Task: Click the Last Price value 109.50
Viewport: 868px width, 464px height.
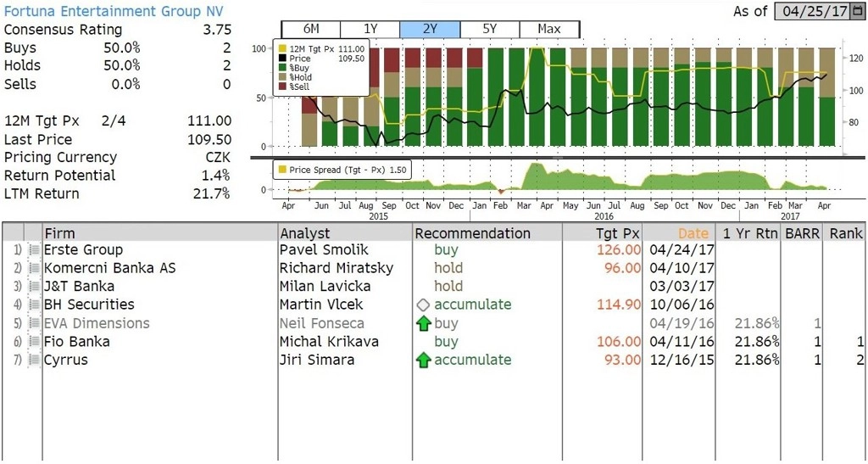Action: 209,139
